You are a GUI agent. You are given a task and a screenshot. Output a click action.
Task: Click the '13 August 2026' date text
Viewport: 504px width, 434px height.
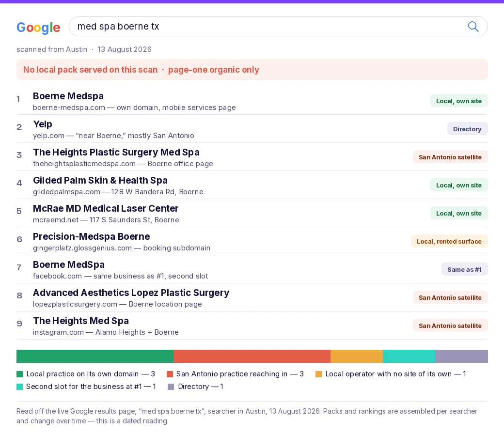point(125,49)
